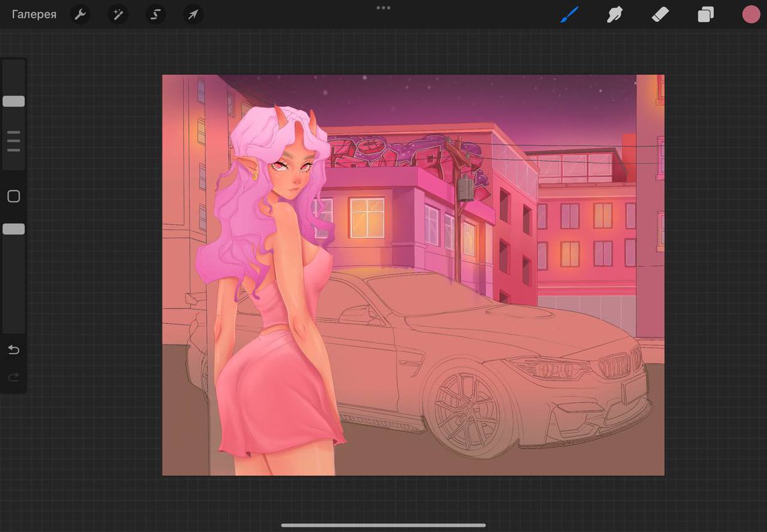The height and width of the screenshot is (532, 767).
Task: Tap the dimmed Redo arrow
Action: (x=13, y=377)
